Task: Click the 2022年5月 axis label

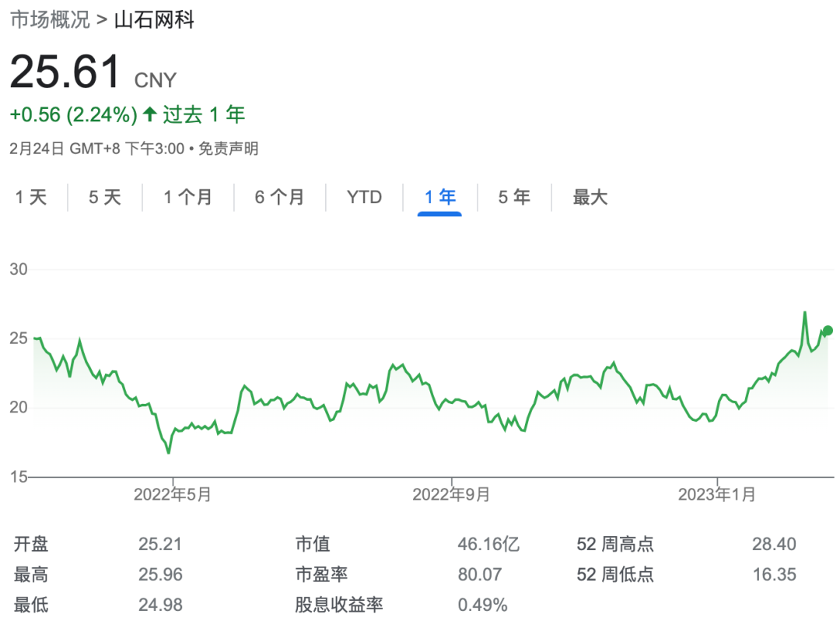Action: (173, 494)
